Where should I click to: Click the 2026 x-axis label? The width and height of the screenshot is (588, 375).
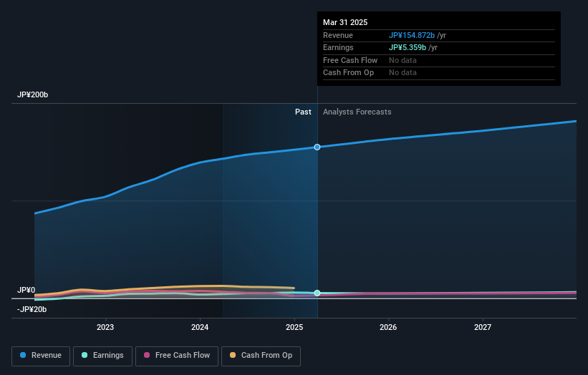[x=388, y=328]
